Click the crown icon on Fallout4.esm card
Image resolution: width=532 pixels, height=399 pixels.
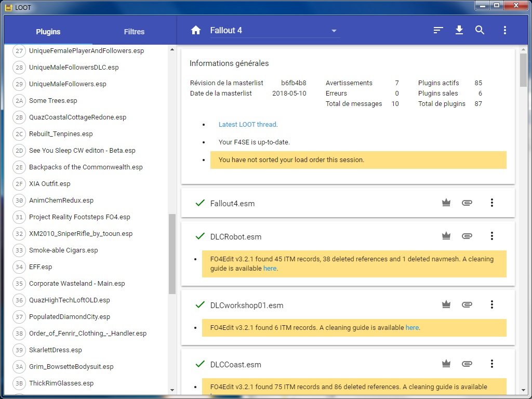446,203
